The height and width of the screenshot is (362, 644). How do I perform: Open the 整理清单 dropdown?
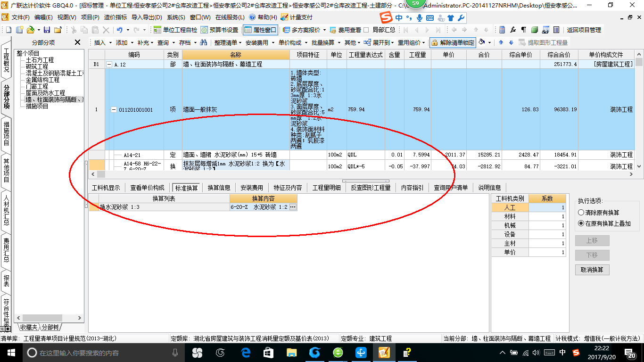(228, 42)
